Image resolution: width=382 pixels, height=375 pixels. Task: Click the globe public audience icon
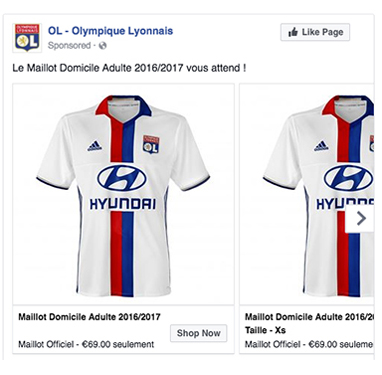point(103,46)
